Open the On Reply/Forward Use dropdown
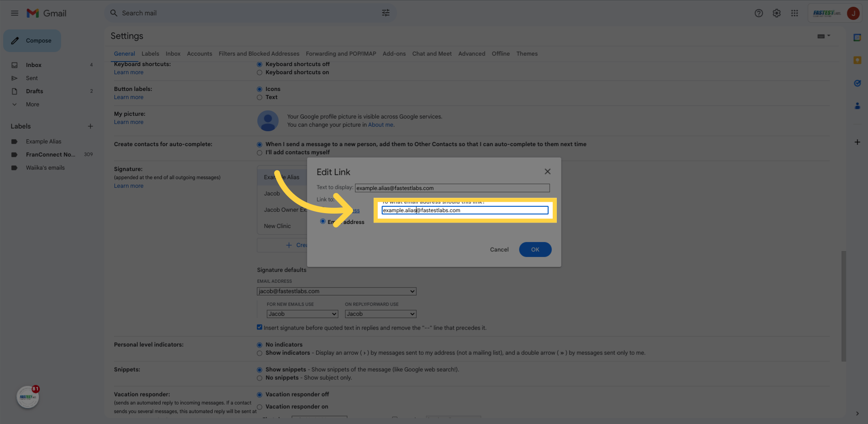 380,314
